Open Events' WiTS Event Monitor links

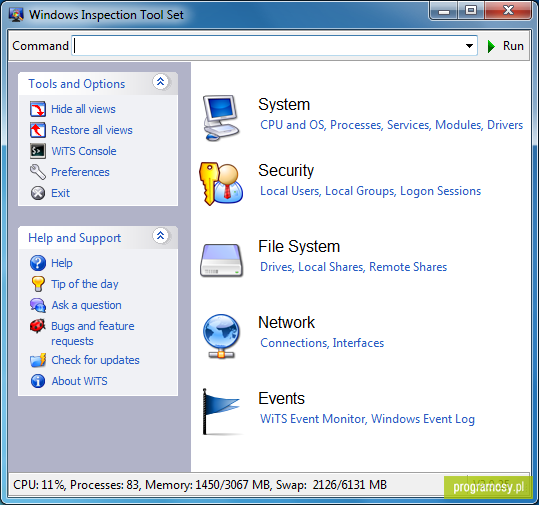[x=367, y=419]
